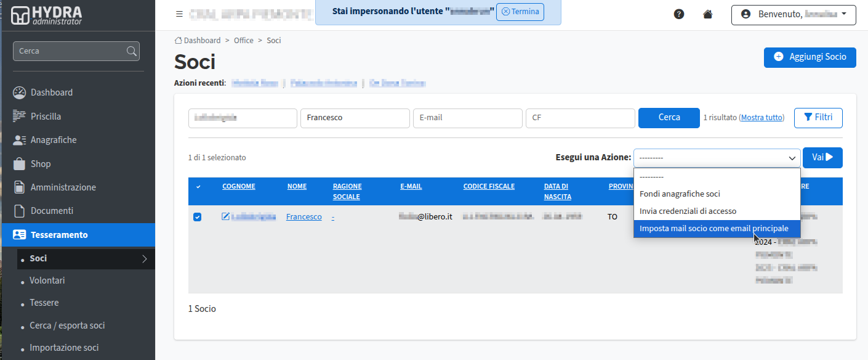Click the Office breadcrumb link
Viewport: 868px width, 360px height.
click(x=243, y=40)
